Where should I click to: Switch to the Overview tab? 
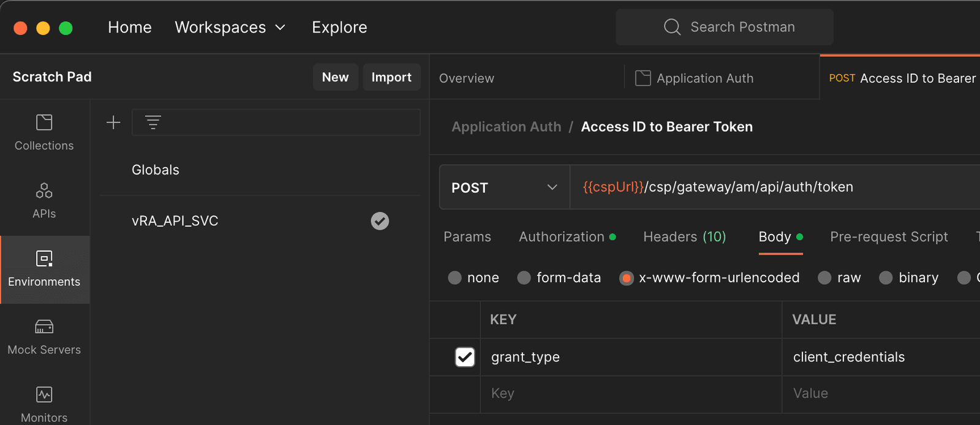point(467,78)
